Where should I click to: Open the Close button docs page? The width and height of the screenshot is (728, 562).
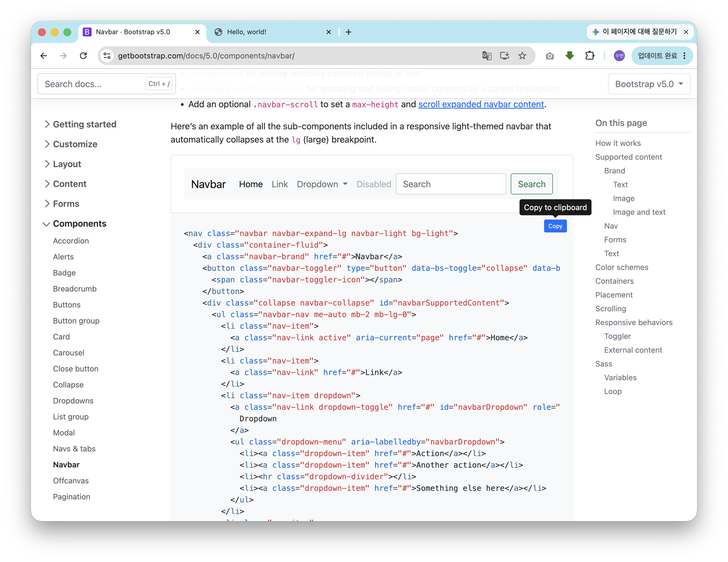point(76,369)
